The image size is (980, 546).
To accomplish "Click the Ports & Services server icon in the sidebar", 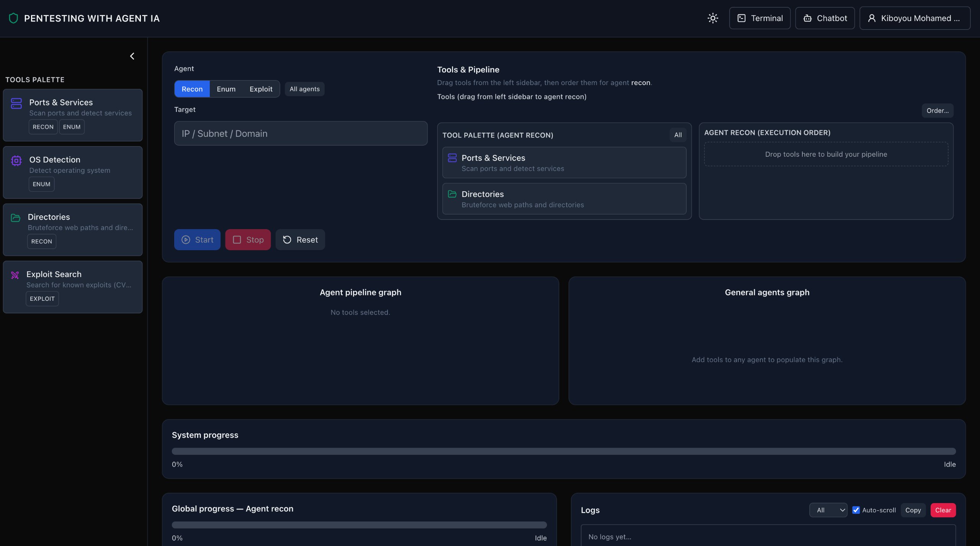I will [x=16, y=103].
